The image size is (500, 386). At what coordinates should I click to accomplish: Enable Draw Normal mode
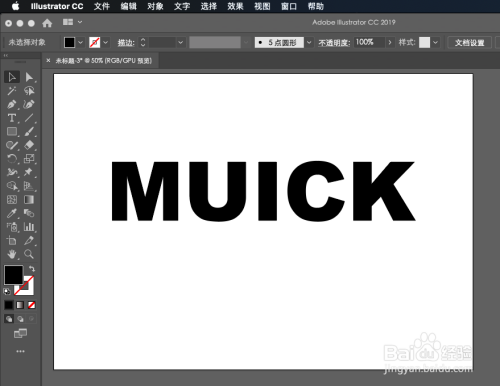(9, 319)
